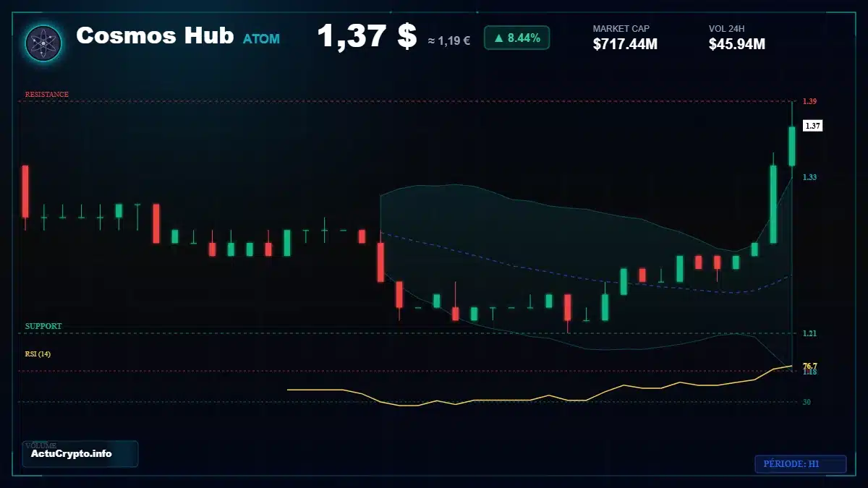The image size is (868, 488).
Task: Click the $717.44M market cap value
Action: [x=625, y=45]
